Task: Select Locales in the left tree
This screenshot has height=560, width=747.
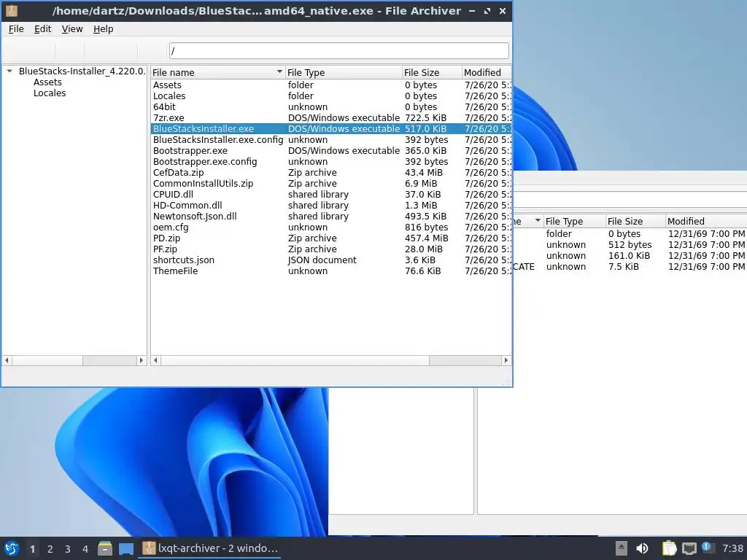Action: pyautogui.click(x=50, y=93)
